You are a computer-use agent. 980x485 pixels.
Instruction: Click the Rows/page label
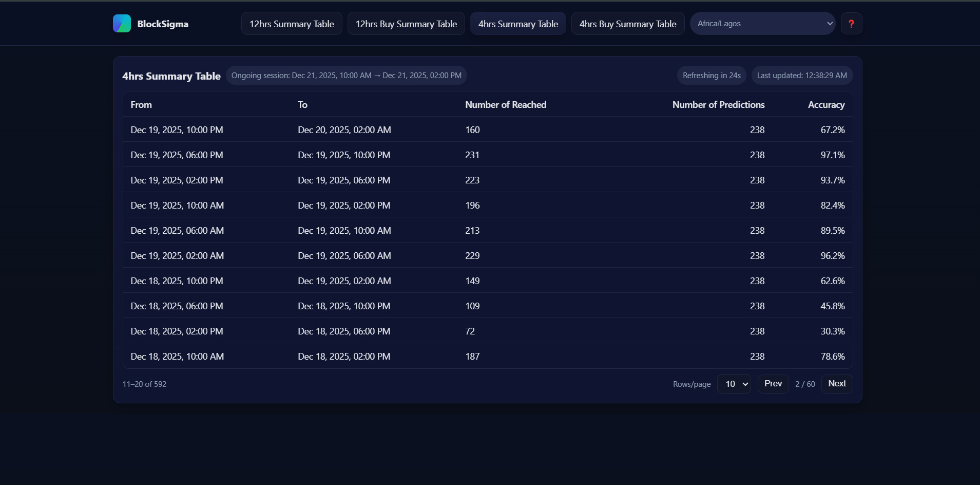(x=691, y=384)
